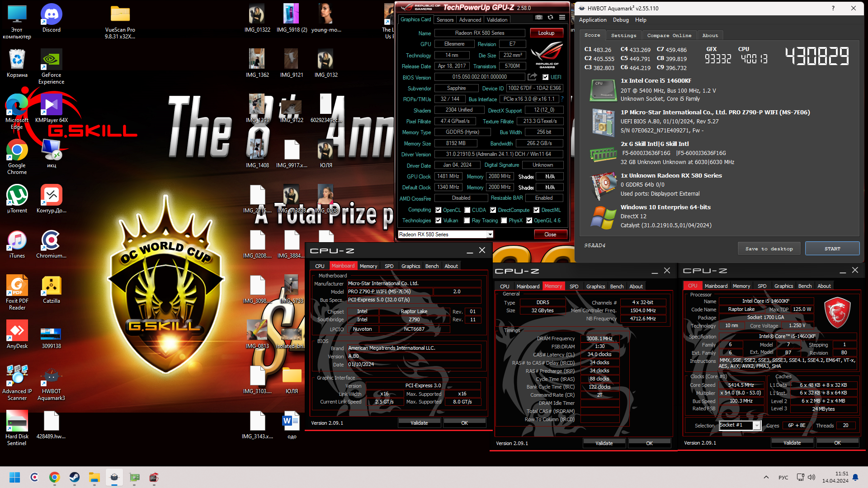Viewport: 868px width, 488px height.
Task: Open Foxit PDF Reader shortcut
Action: coord(17,292)
